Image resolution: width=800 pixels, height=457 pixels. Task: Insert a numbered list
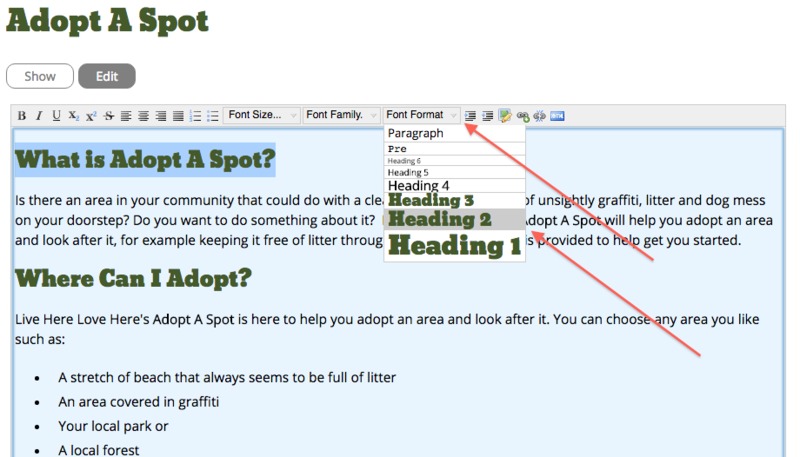pyautogui.click(x=196, y=116)
